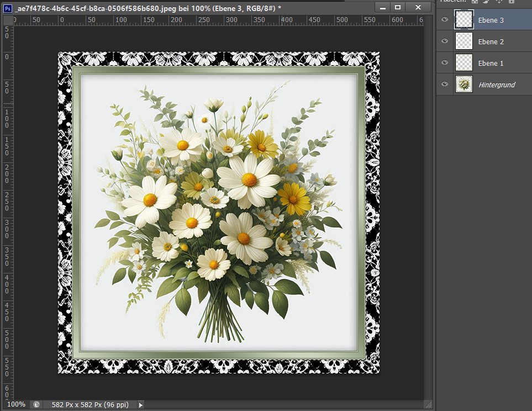The width and height of the screenshot is (532, 411).
Task: Click the Hintergrund layer's bouquet thumbnail
Action: (464, 84)
